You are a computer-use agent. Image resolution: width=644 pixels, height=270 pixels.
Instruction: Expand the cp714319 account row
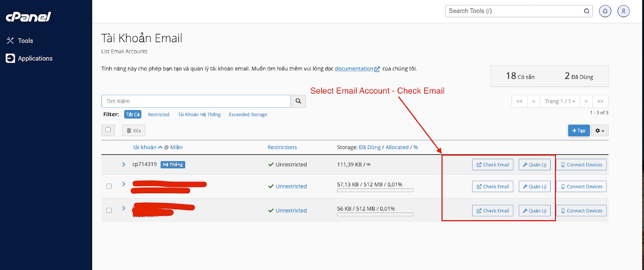124,164
